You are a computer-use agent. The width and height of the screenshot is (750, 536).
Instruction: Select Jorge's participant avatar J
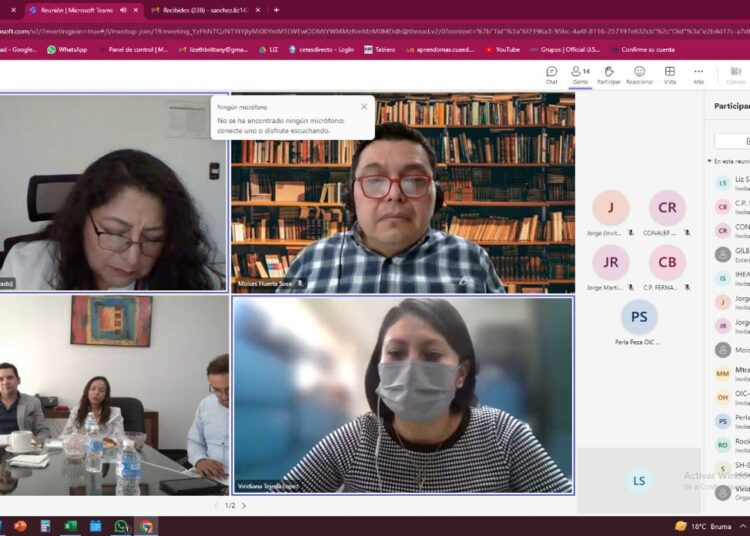coord(610,208)
